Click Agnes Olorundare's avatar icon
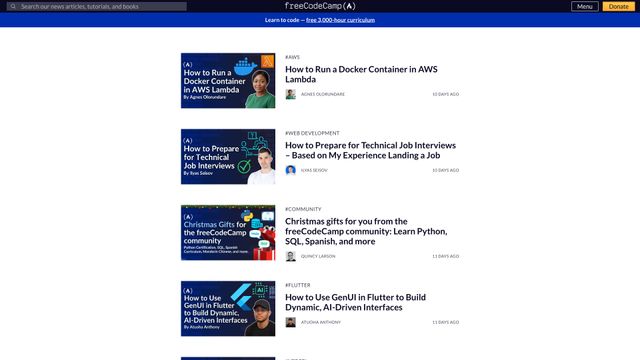 pyautogui.click(x=291, y=94)
